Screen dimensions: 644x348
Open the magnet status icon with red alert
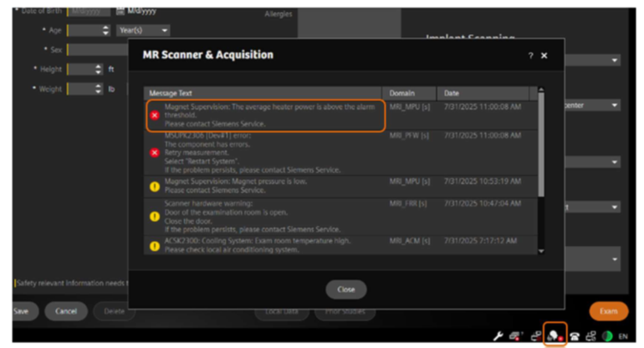[555, 335]
